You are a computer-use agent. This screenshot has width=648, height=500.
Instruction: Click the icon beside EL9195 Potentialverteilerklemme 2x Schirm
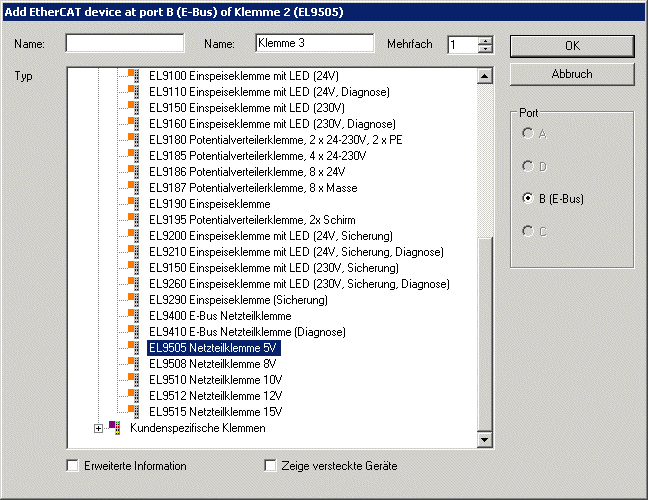point(133,220)
